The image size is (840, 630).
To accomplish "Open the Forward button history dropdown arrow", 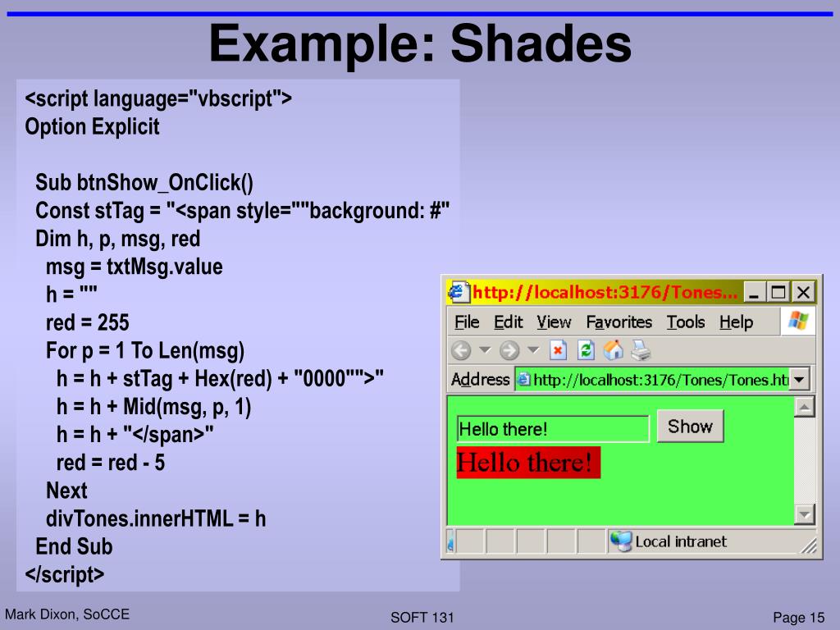I will [532, 350].
